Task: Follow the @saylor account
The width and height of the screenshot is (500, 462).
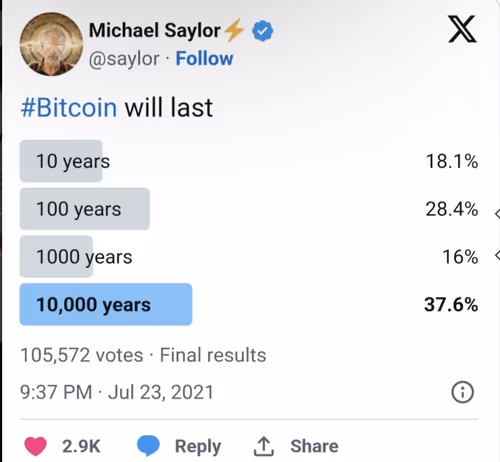Action: point(204,59)
